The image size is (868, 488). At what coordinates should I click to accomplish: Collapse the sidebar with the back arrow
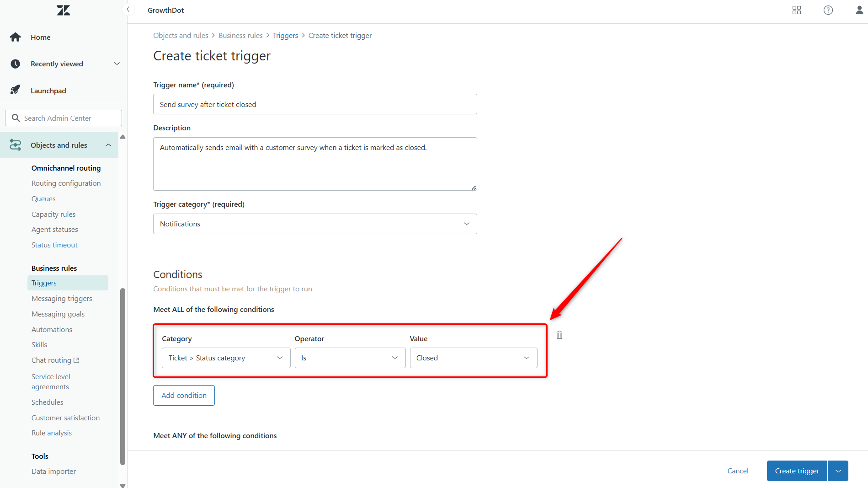[128, 9]
